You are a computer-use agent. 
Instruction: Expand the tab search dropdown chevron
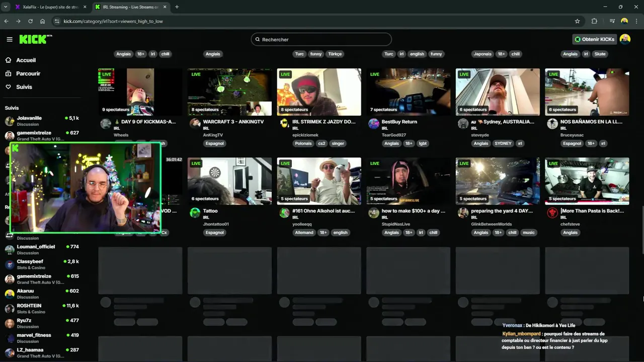[5, 7]
